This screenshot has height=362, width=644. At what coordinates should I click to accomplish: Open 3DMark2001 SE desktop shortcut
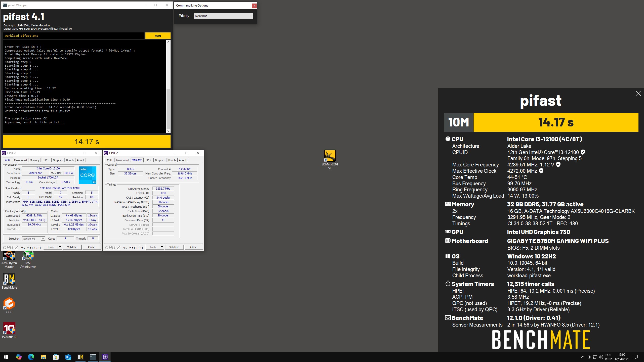coord(330,159)
